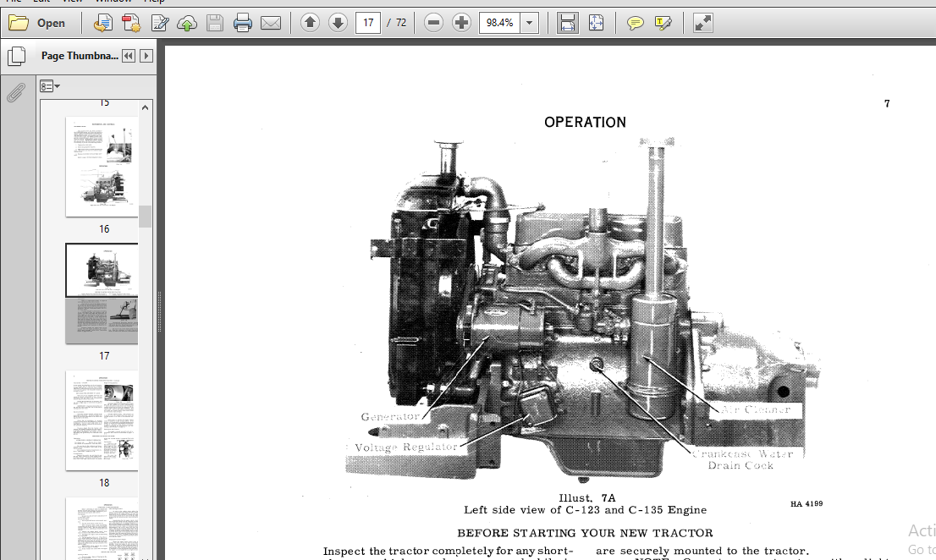
Task: Click the panel divider grip handle
Action: click(159, 311)
